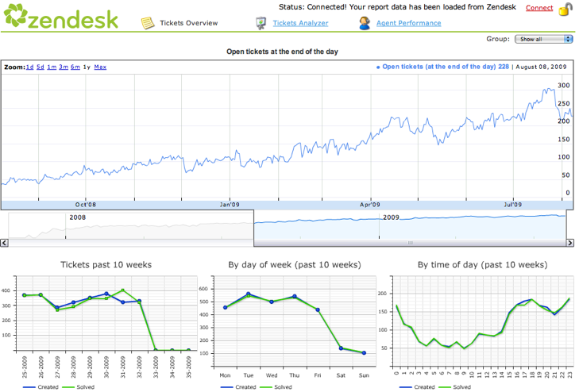Click the range scrollbar handle under the timeline

point(410,243)
